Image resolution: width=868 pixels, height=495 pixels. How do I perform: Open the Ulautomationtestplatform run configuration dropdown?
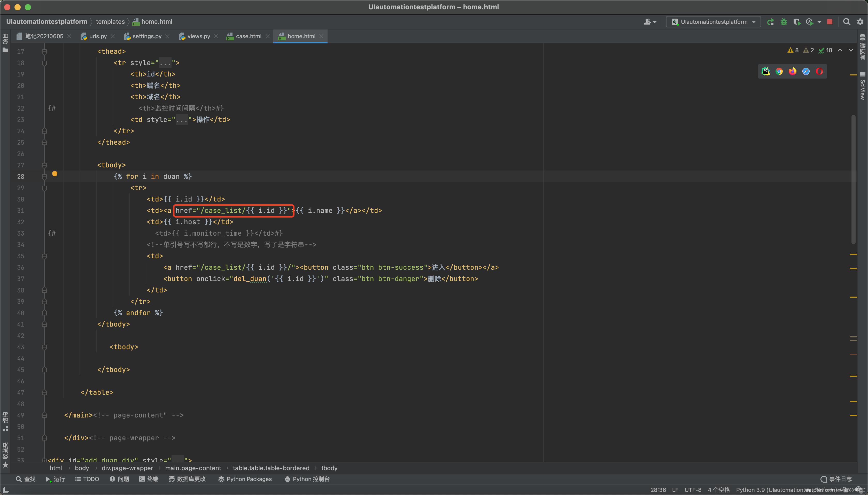(x=713, y=22)
